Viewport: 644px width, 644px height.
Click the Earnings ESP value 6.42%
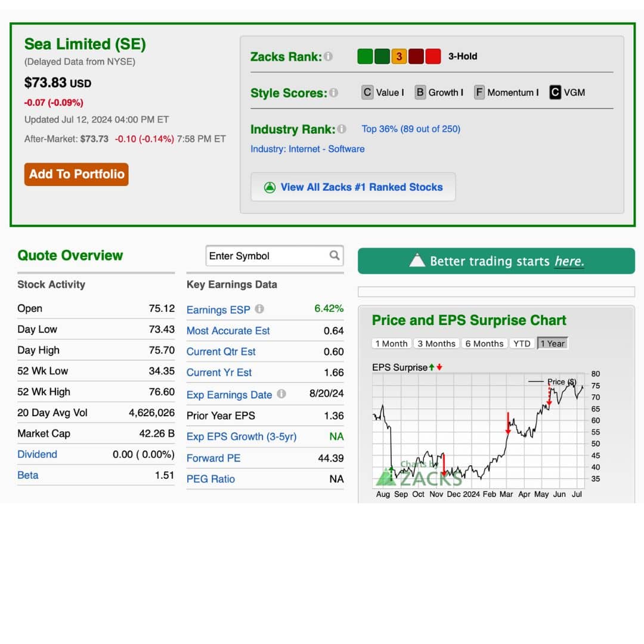[329, 308]
